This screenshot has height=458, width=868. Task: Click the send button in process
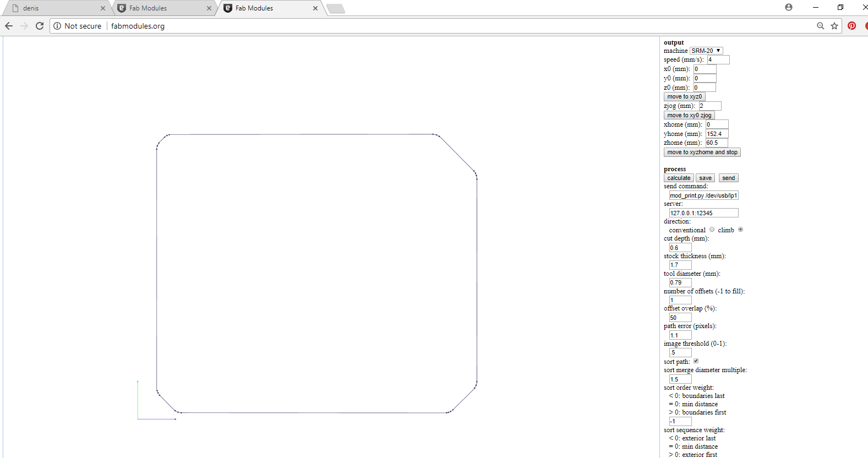[729, 178]
